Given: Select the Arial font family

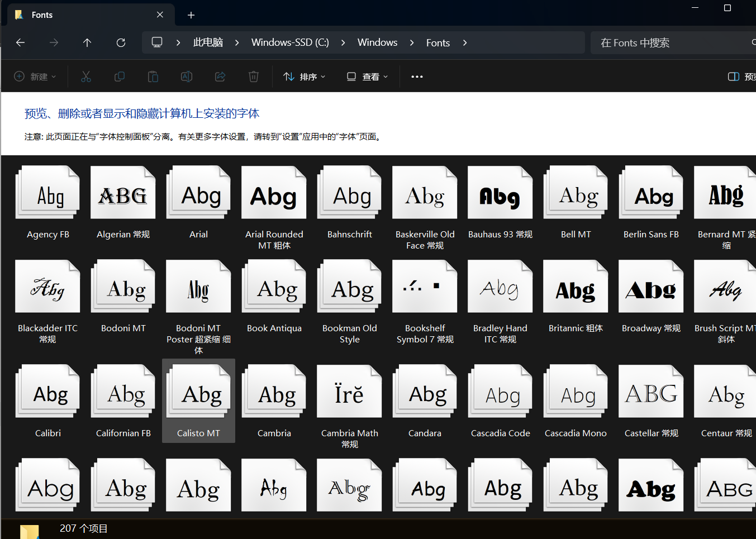Looking at the screenshot, I should pos(198,203).
